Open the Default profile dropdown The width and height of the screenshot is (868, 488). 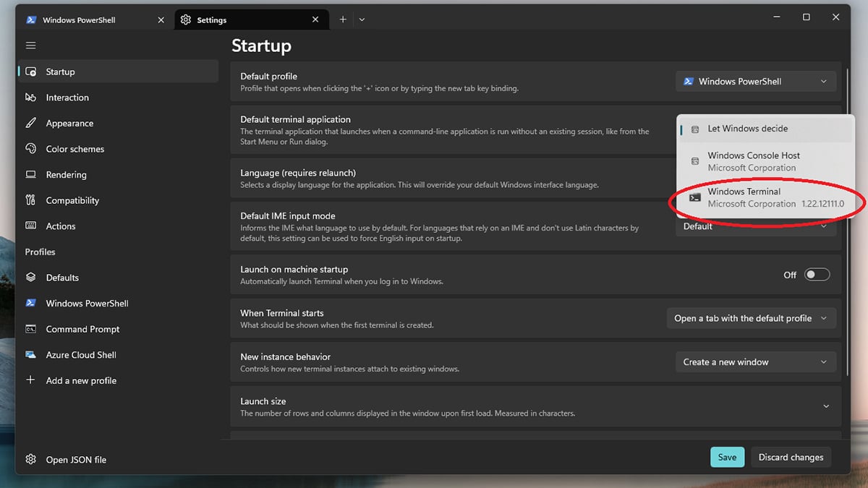click(x=756, y=82)
